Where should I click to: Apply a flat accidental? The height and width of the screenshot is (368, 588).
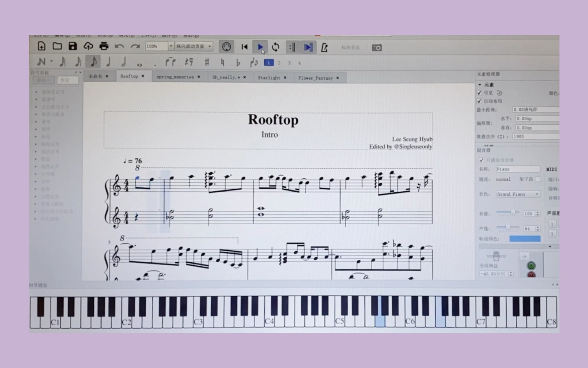coord(238,62)
